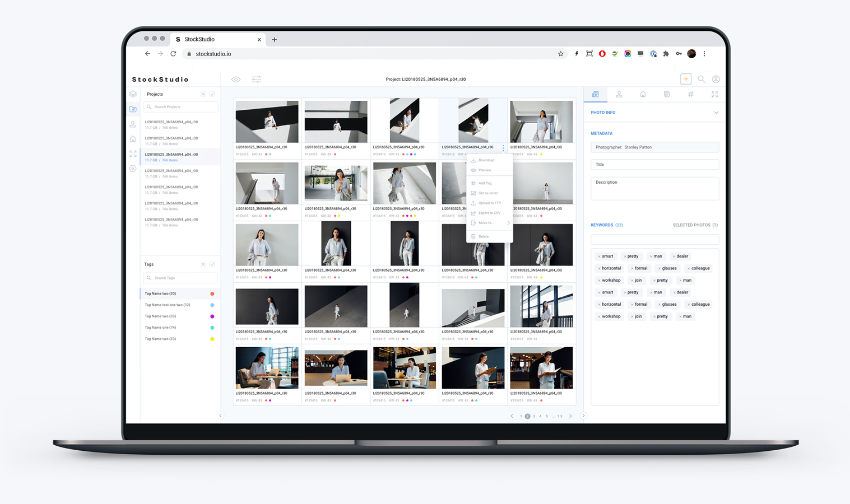Open the search icon in the top right
The width and height of the screenshot is (850, 504).
point(702,79)
